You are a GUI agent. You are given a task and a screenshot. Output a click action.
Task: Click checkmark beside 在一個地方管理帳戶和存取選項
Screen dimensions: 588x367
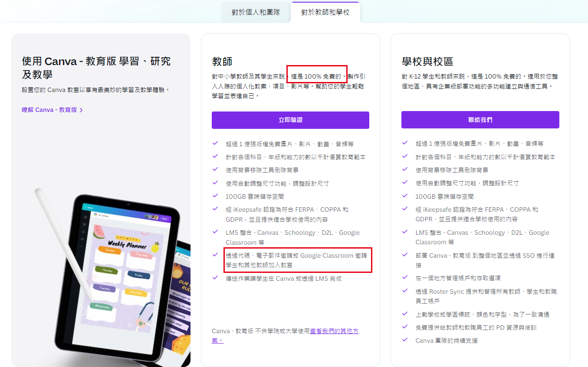coord(405,278)
